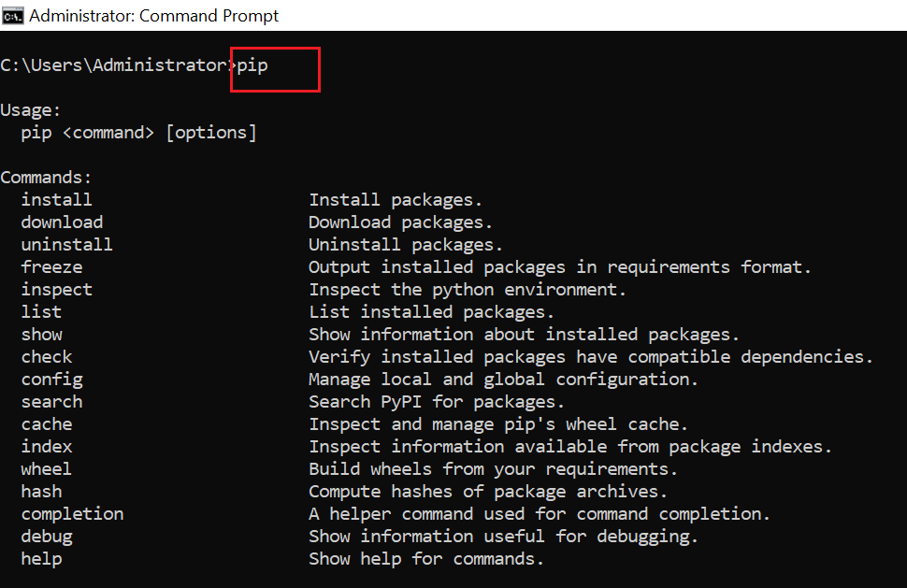Click the 'Usage:' heading text

[x=30, y=110]
